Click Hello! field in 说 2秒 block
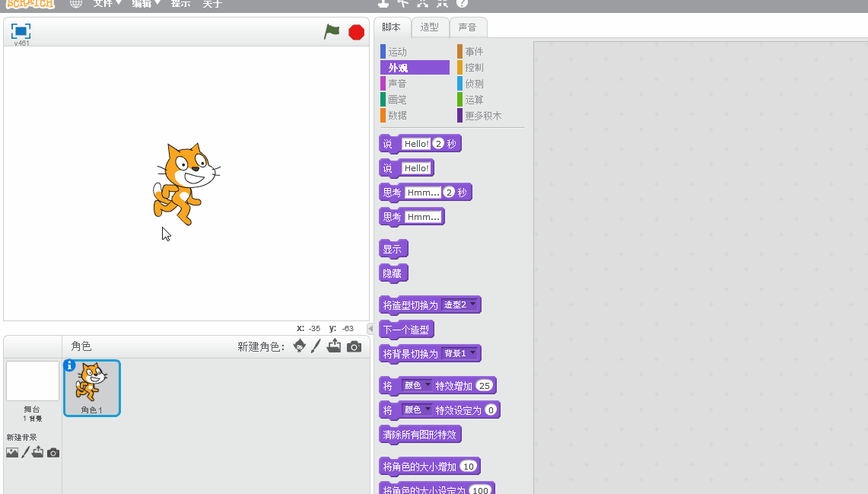868x494 pixels. pyautogui.click(x=416, y=144)
